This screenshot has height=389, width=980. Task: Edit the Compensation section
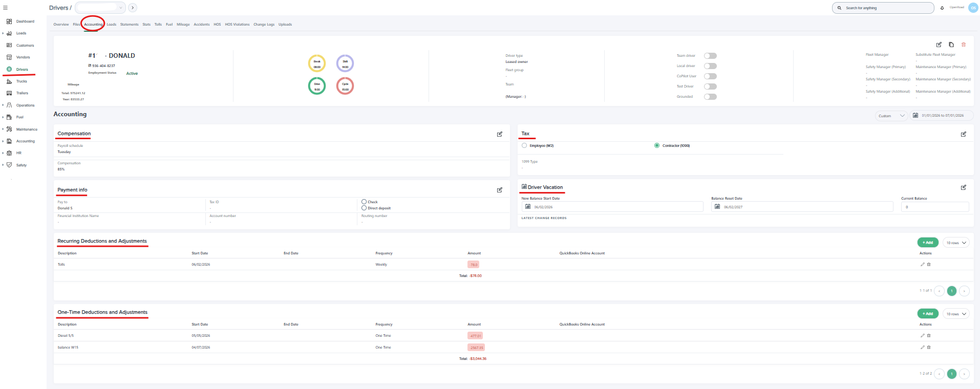500,134
